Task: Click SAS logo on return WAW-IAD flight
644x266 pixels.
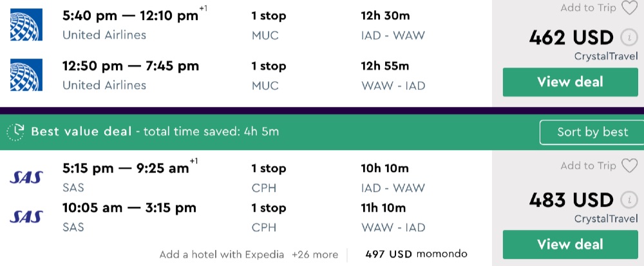Action: click(26, 216)
